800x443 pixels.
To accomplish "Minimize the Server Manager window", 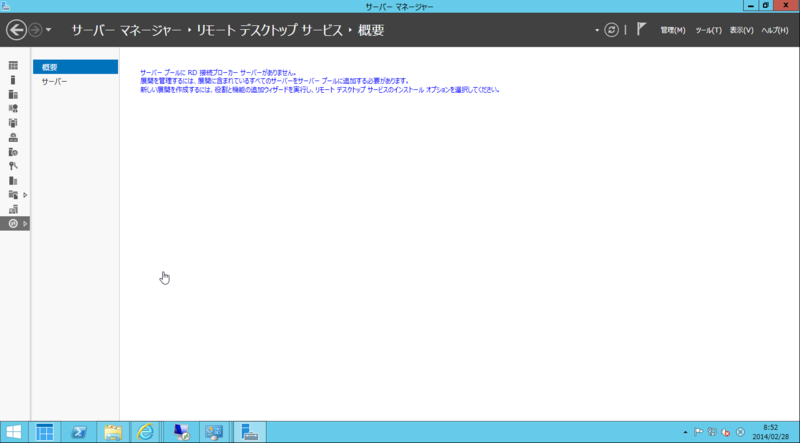I will (x=751, y=6).
